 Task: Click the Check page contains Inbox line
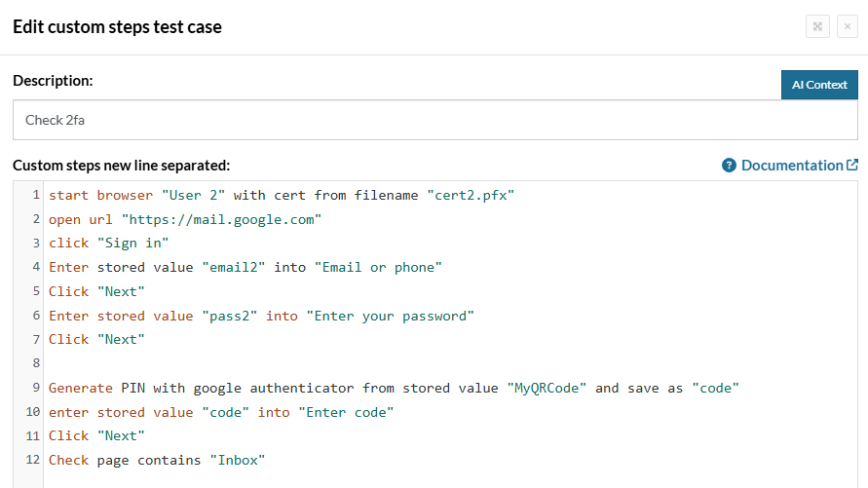[x=157, y=461]
